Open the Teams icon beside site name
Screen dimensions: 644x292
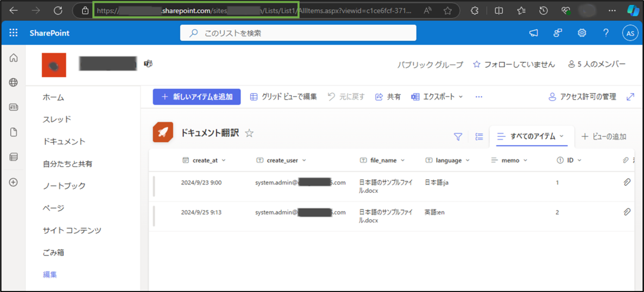coord(148,64)
